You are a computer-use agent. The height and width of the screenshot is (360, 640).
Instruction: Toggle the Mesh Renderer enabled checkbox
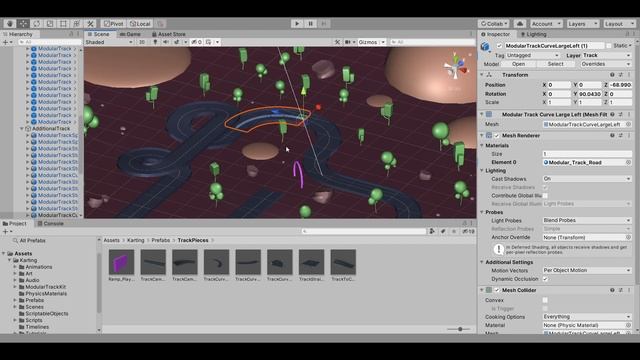click(497, 136)
